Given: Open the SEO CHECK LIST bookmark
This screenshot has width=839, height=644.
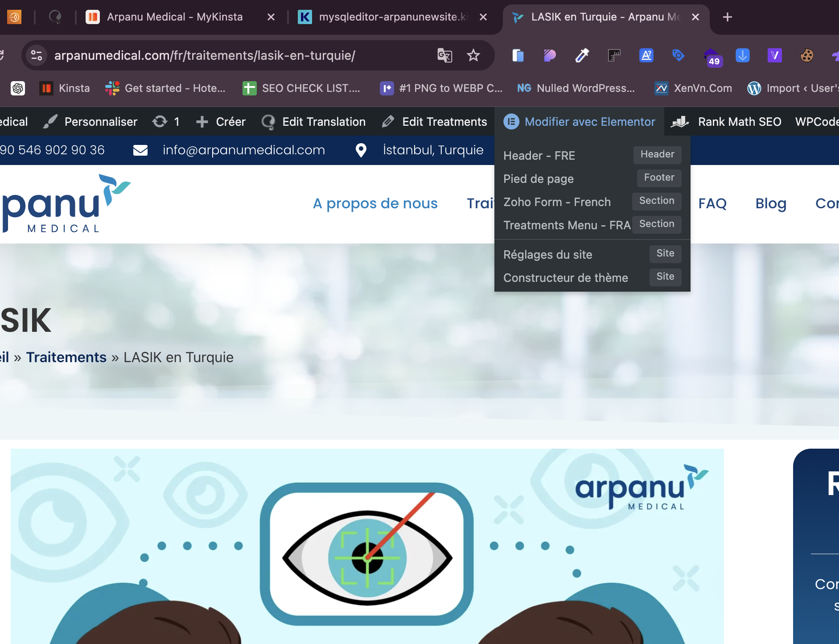Looking at the screenshot, I should point(301,88).
